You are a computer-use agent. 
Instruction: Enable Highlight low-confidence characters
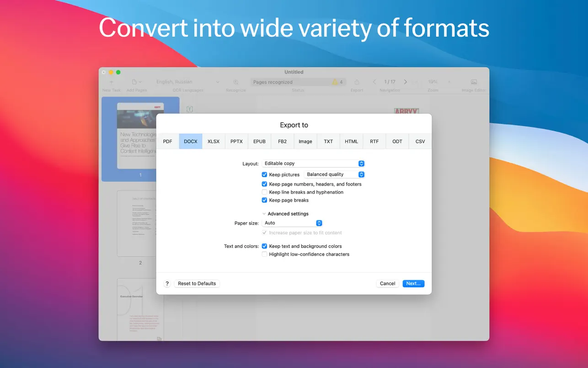coord(264,254)
